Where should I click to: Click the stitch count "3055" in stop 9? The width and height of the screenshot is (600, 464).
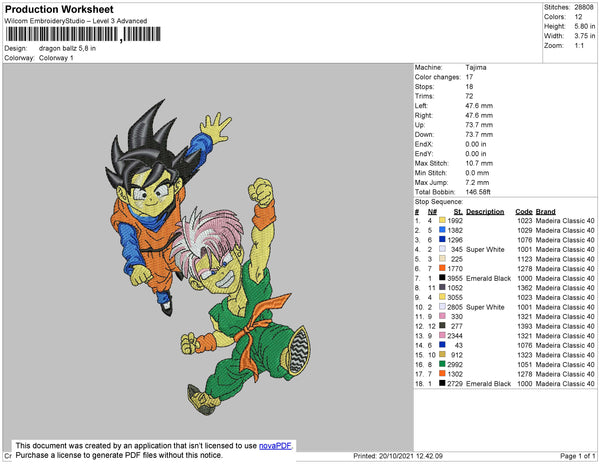point(455,297)
